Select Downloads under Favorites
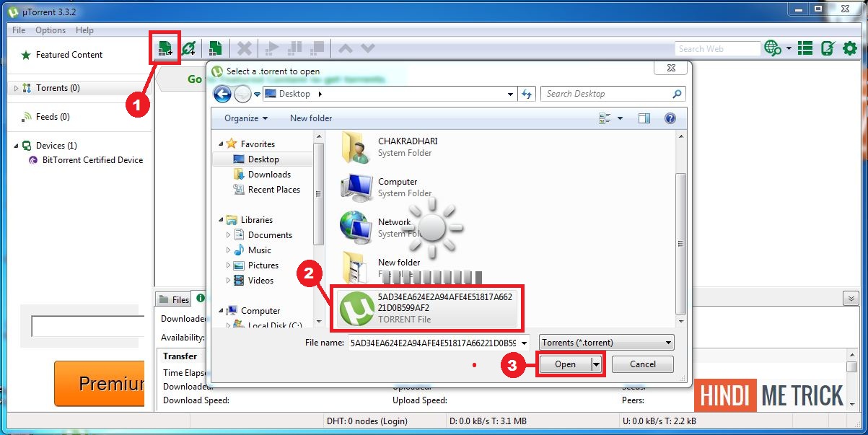 [269, 175]
